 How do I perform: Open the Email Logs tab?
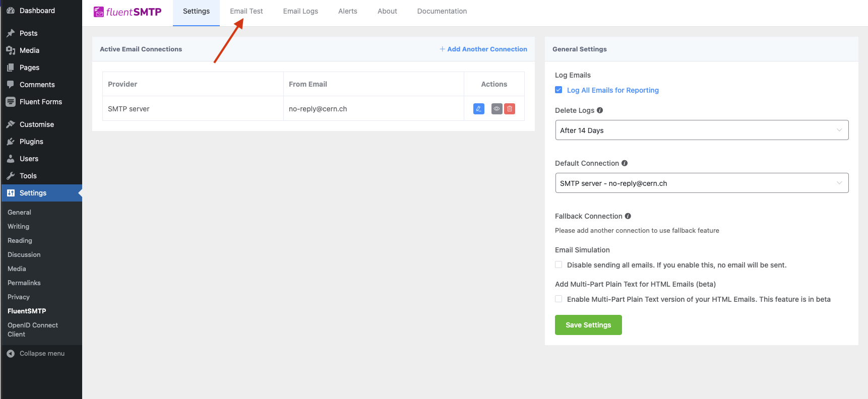pos(300,12)
